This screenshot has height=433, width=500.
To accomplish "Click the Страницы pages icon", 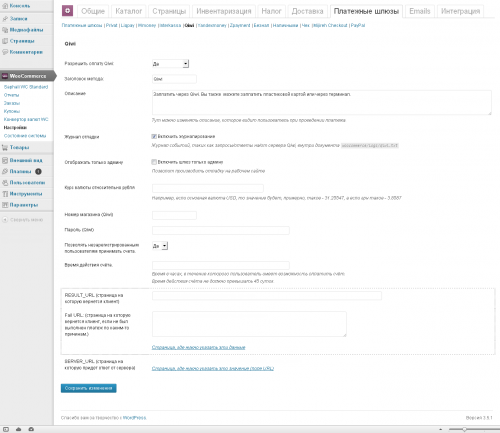I will [5, 41].
